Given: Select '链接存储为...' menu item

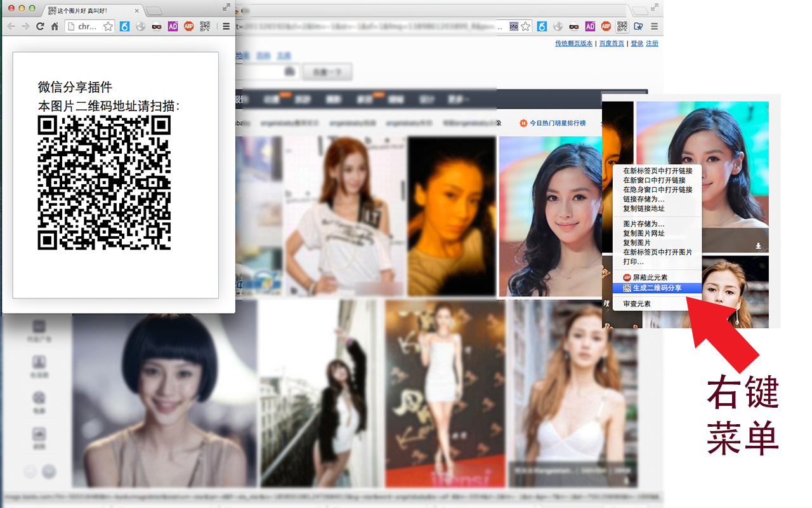Looking at the screenshot, I should [x=657, y=199].
